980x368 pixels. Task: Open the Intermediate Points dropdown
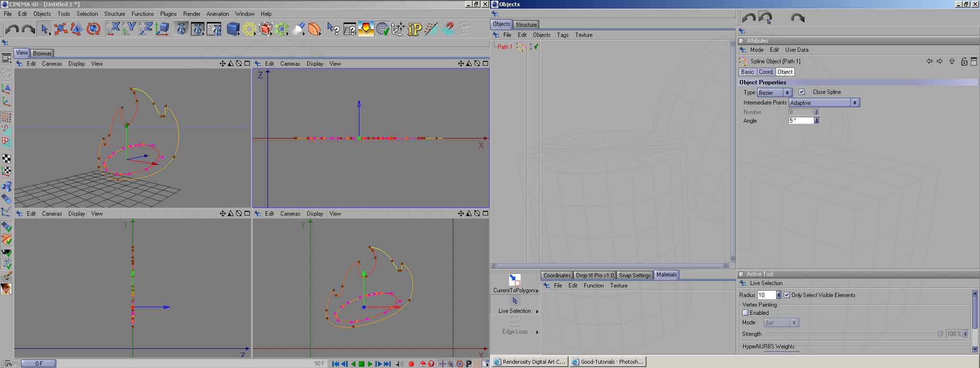[824, 103]
